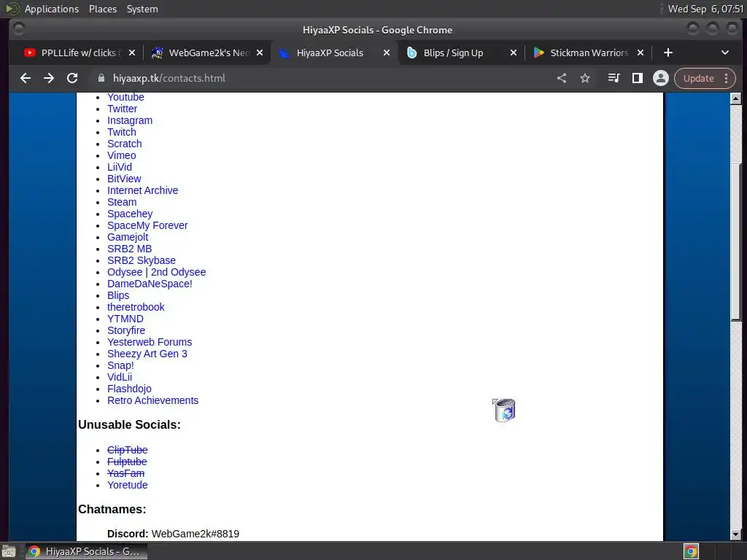Image resolution: width=747 pixels, height=560 pixels.
Task: Open the Gamejolt link
Action: [128, 237]
